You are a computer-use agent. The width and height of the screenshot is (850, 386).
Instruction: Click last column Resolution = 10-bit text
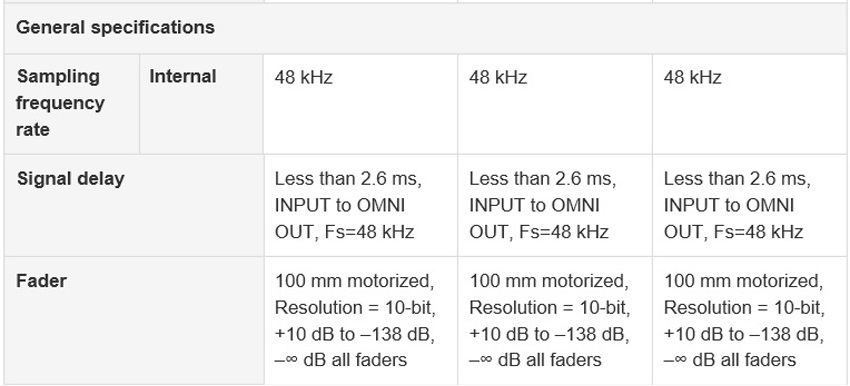click(744, 308)
